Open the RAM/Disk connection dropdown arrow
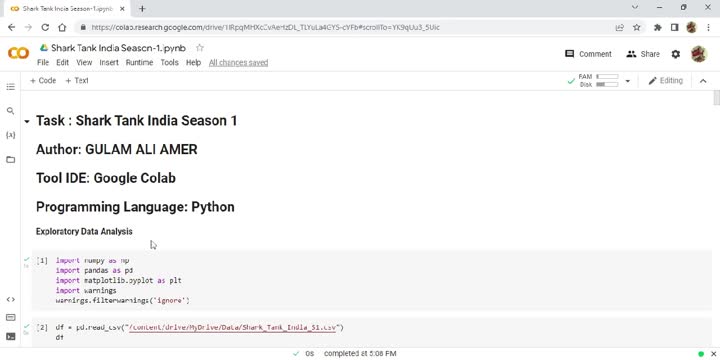 628,81
